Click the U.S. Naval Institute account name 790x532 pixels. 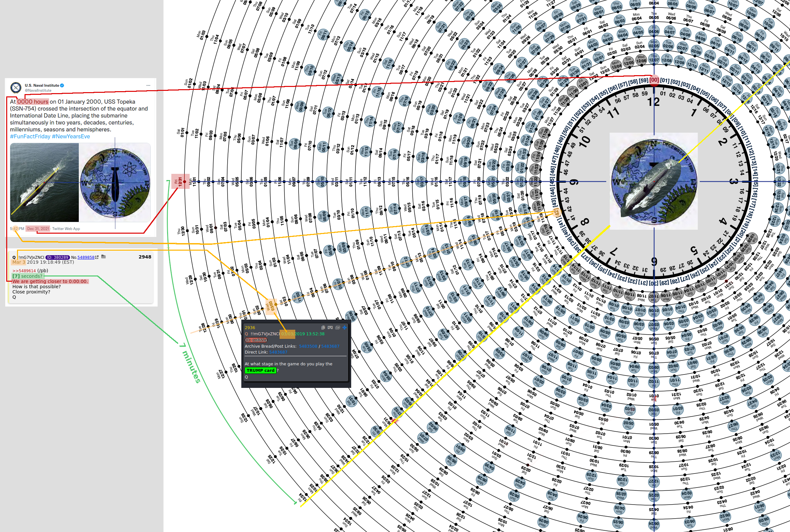(x=42, y=86)
